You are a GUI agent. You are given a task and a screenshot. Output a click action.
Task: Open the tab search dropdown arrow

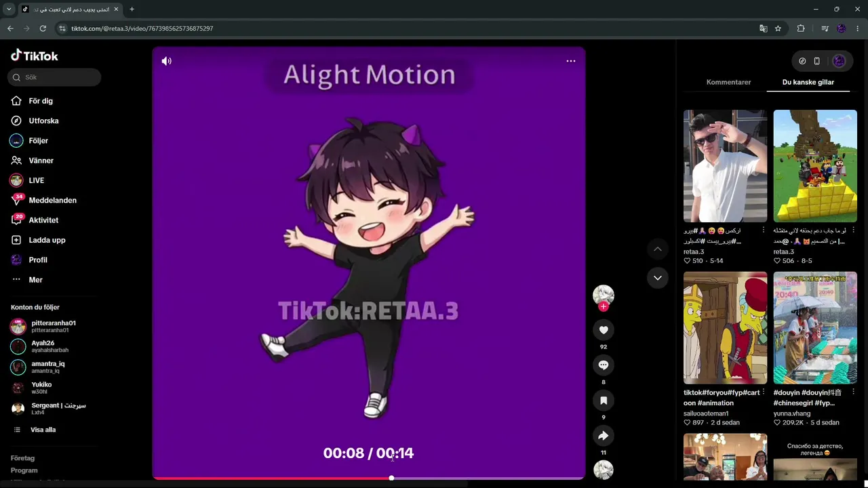pos(9,9)
